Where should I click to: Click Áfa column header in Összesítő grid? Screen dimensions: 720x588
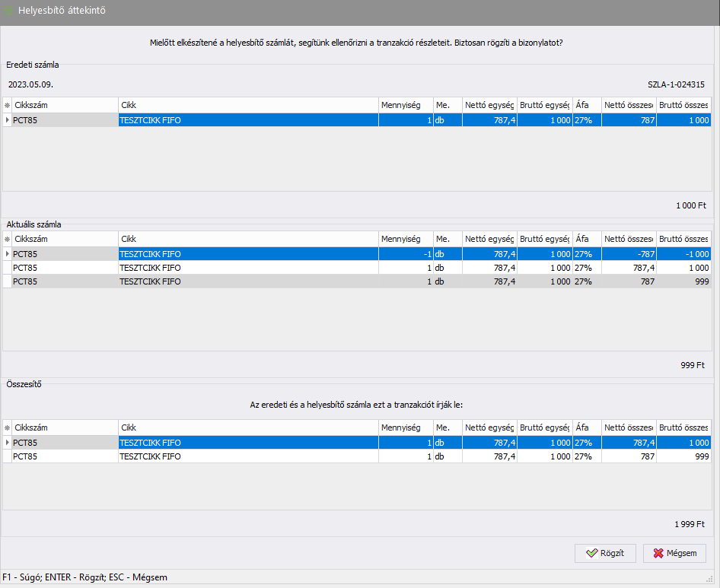pyautogui.click(x=587, y=427)
